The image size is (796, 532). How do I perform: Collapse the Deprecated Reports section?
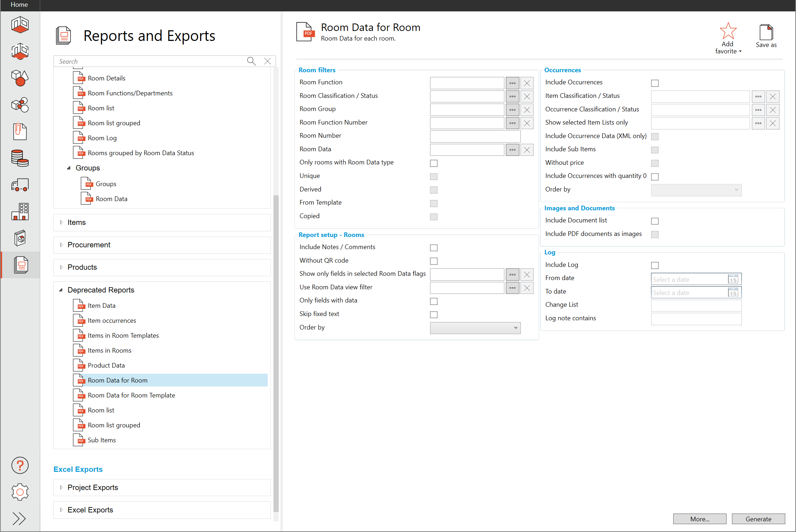(61, 290)
